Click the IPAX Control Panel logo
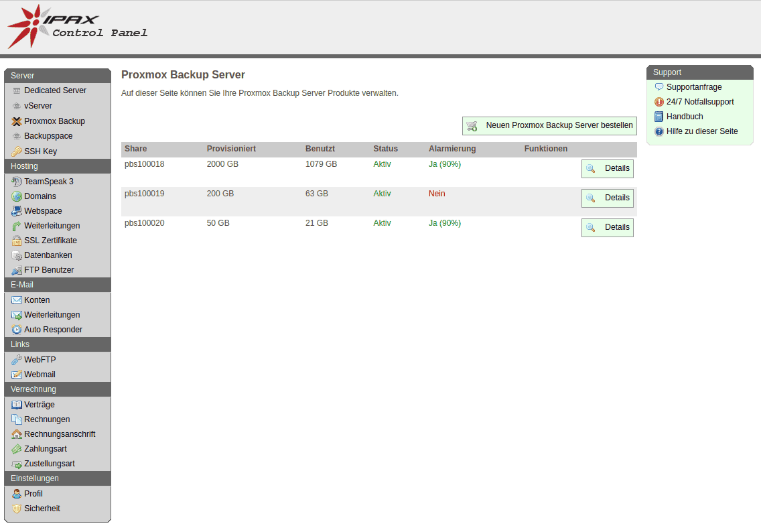Viewport: 761px width, 532px height. coord(77,27)
